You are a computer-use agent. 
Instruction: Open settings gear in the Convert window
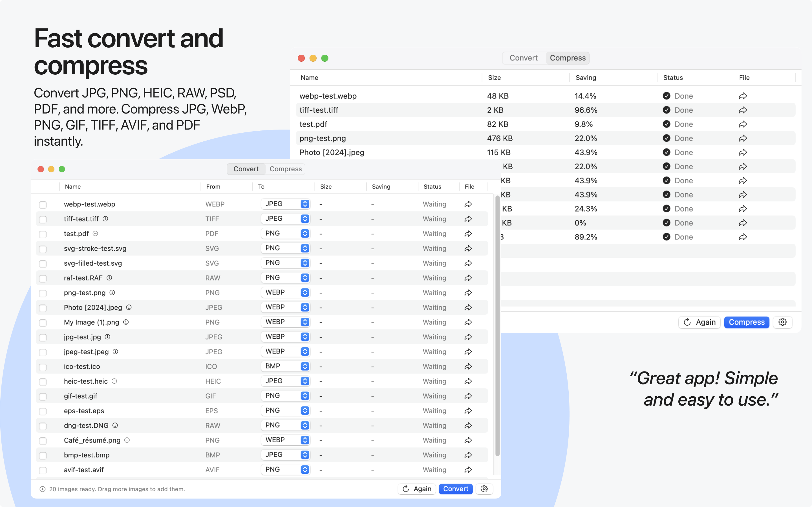pos(484,489)
